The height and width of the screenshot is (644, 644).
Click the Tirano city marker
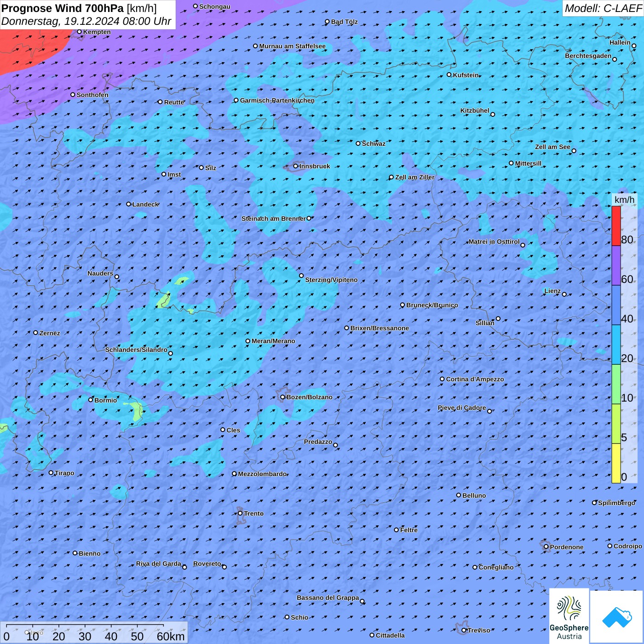51,472
